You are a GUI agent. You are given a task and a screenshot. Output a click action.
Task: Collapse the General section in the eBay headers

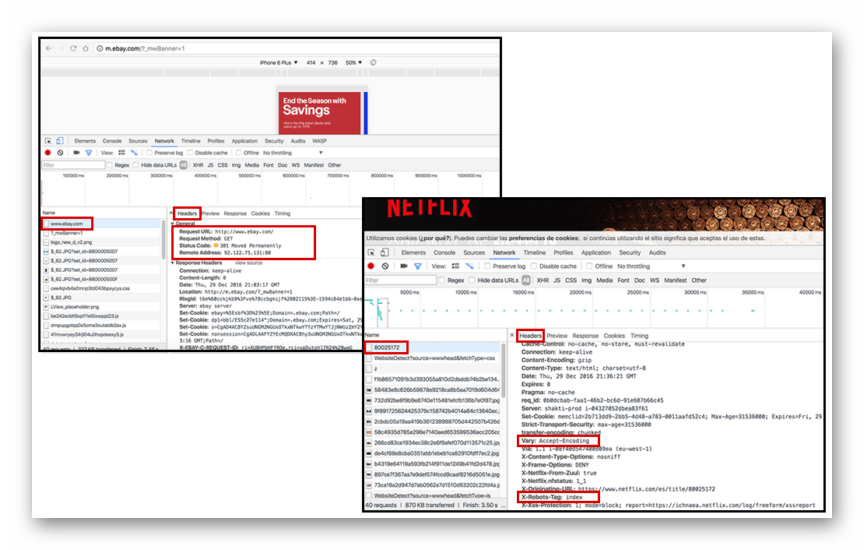[172, 224]
